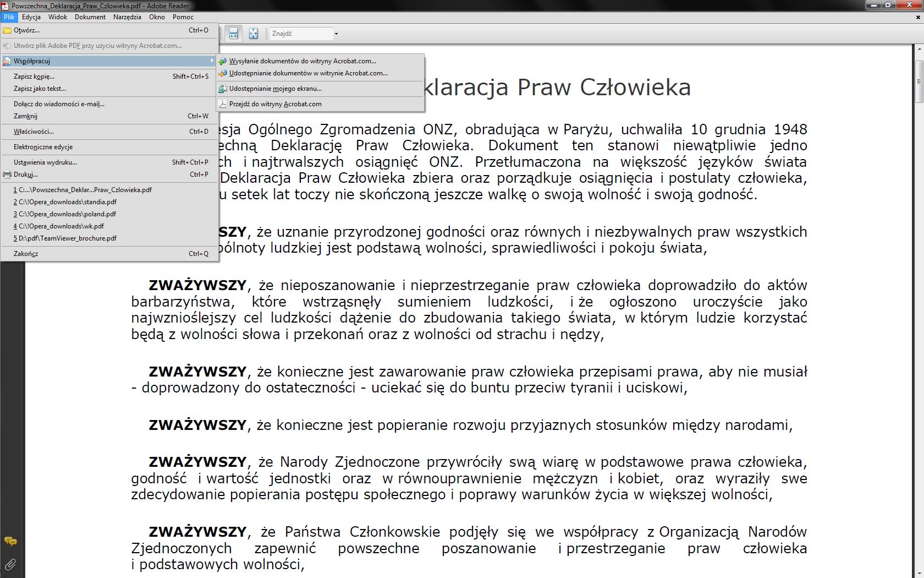
Task: Choose Zakończ to quit Adobe Reader
Action: (109, 254)
